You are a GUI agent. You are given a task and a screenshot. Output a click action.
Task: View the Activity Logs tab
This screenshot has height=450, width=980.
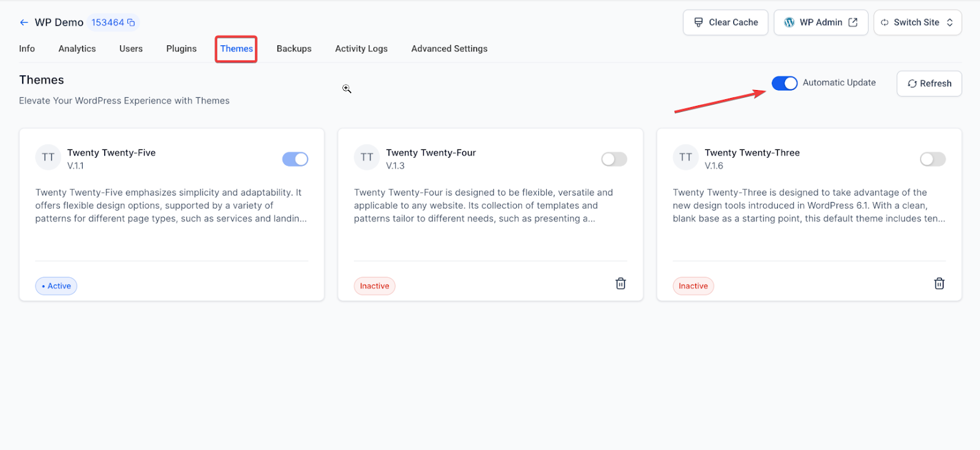tap(361, 48)
